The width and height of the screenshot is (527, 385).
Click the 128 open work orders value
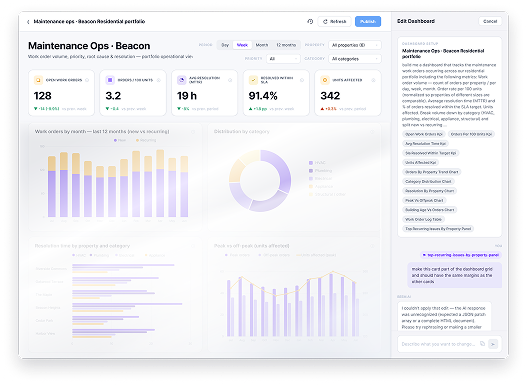click(x=43, y=96)
